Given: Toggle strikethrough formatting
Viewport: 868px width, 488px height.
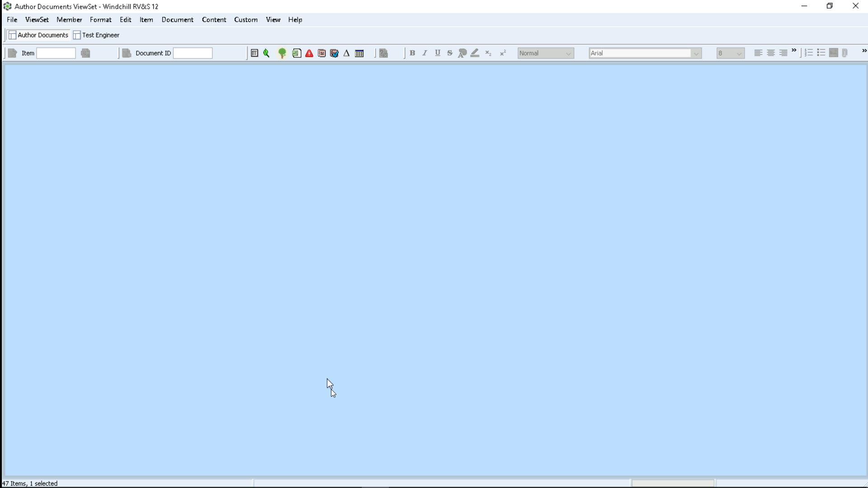Looking at the screenshot, I should 450,53.
